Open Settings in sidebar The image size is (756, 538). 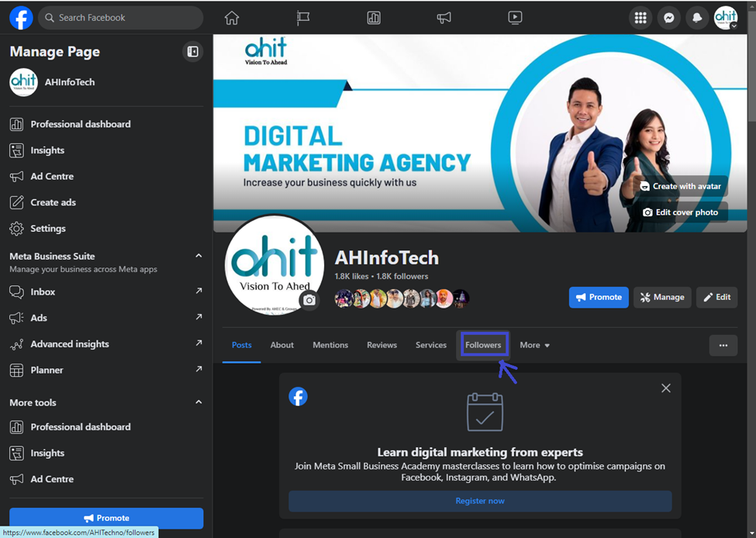pos(106,228)
